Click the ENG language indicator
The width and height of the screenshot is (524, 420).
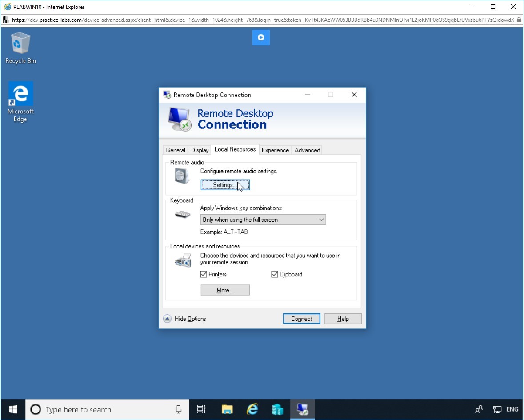[x=512, y=409]
